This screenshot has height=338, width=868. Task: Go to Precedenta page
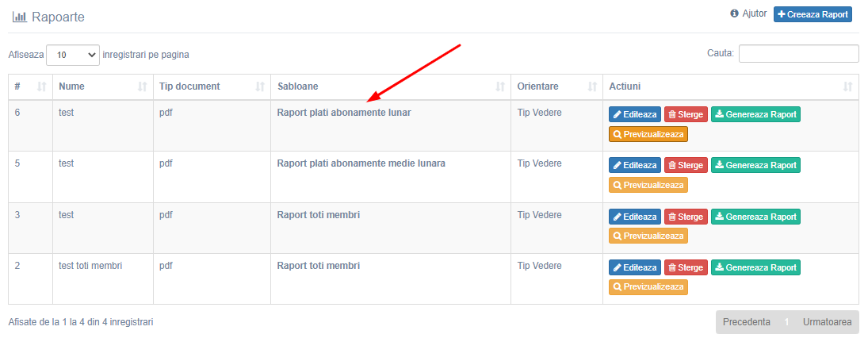pos(746,322)
